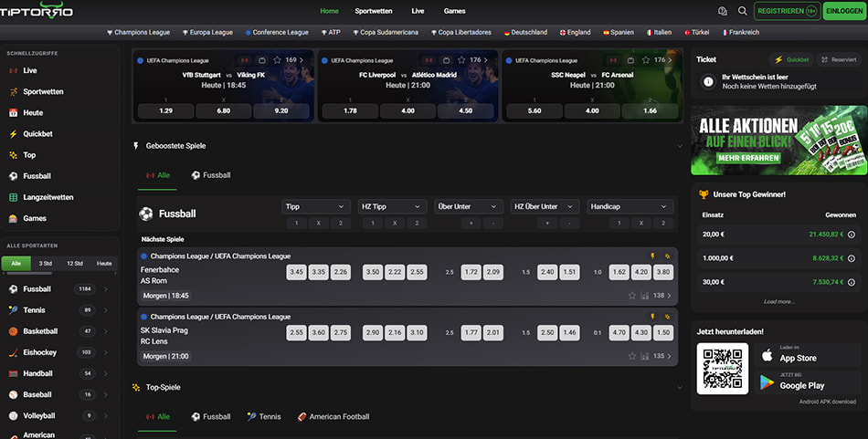868x439 pixels.
Task: Select the Alle time filter
Action: [x=16, y=263]
